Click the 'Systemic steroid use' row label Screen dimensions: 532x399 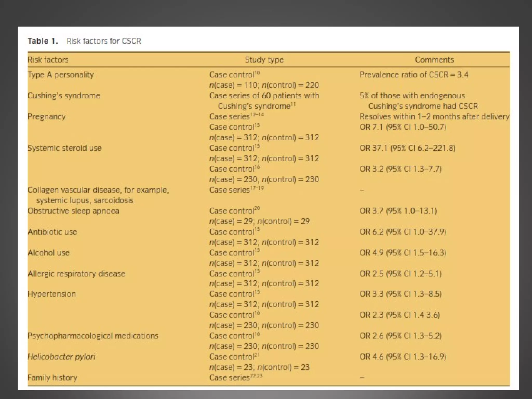click(x=64, y=148)
